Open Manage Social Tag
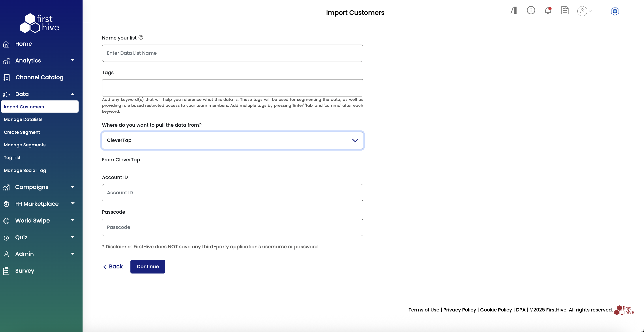644x332 pixels. coord(25,170)
